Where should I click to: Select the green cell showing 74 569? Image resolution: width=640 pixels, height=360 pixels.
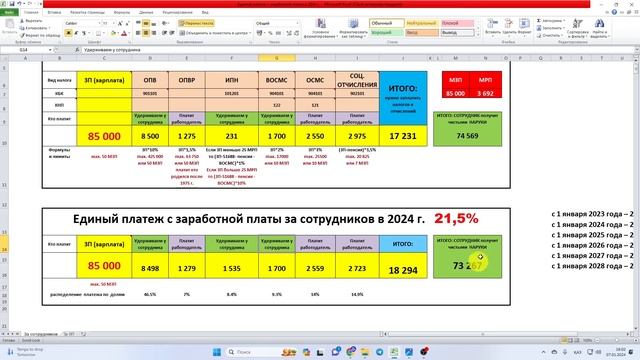467,136
